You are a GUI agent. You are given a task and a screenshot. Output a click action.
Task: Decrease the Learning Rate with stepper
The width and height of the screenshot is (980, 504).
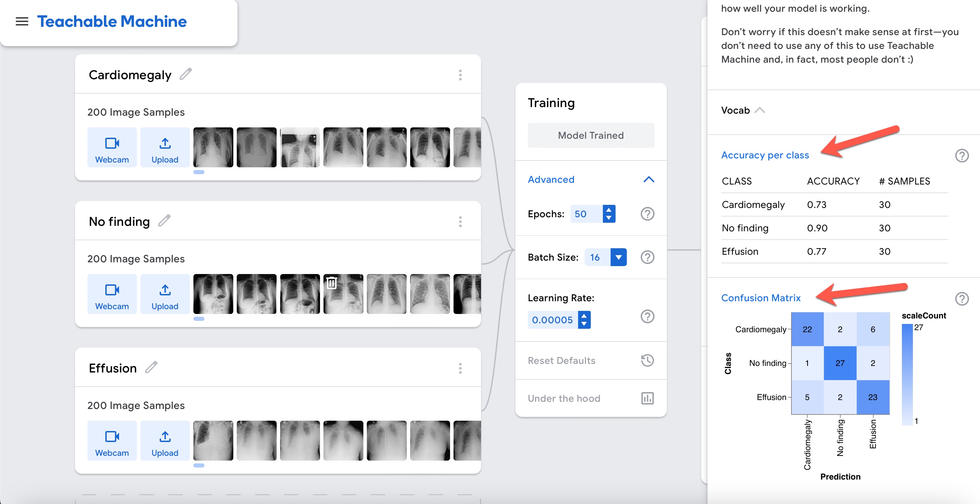point(584,324)
